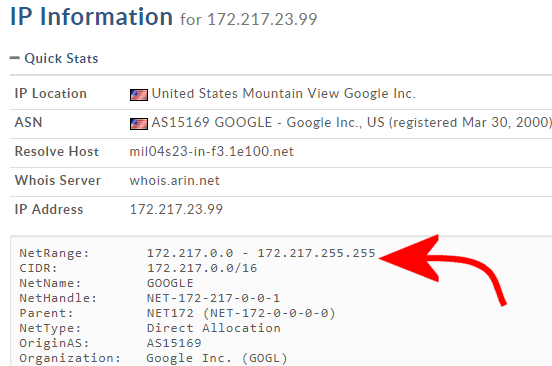Select the mil04s23-in-f3.1e100.net hostname
This screenshot has width=552, height=366.
pos(211,151)
